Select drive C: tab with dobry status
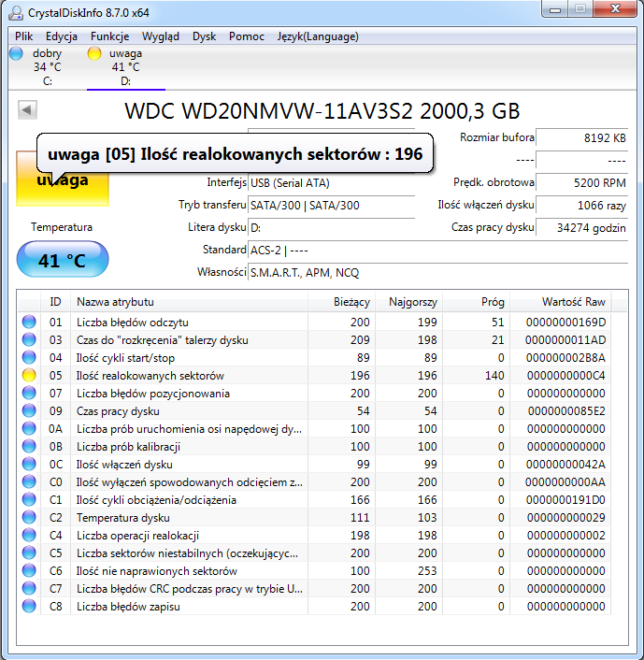 [47, 67]
